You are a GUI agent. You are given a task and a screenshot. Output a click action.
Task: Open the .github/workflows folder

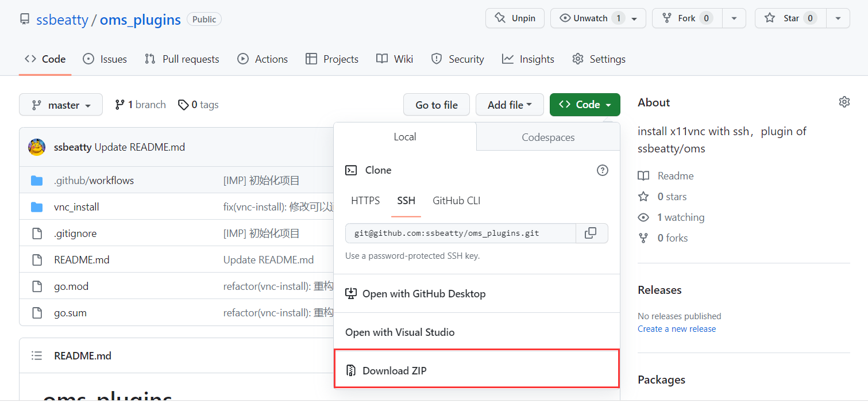(94, 181)
